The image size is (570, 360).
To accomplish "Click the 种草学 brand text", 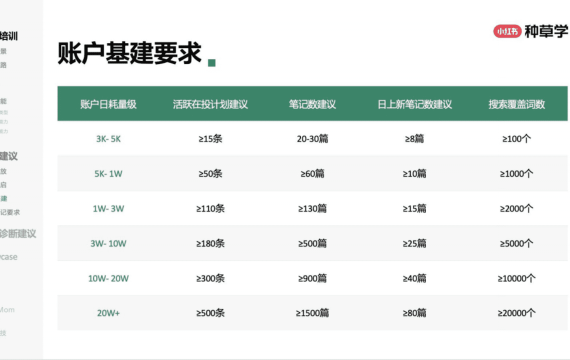I will pos(546,32).
